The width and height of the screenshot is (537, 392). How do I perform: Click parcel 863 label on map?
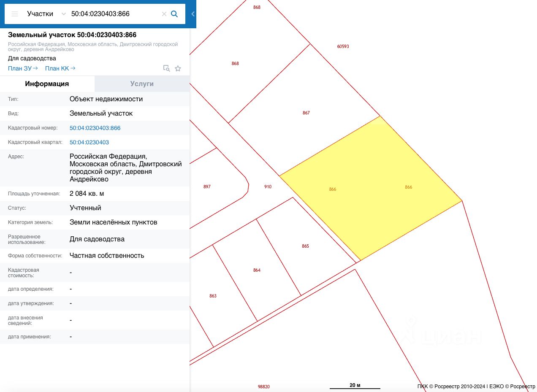213,296
